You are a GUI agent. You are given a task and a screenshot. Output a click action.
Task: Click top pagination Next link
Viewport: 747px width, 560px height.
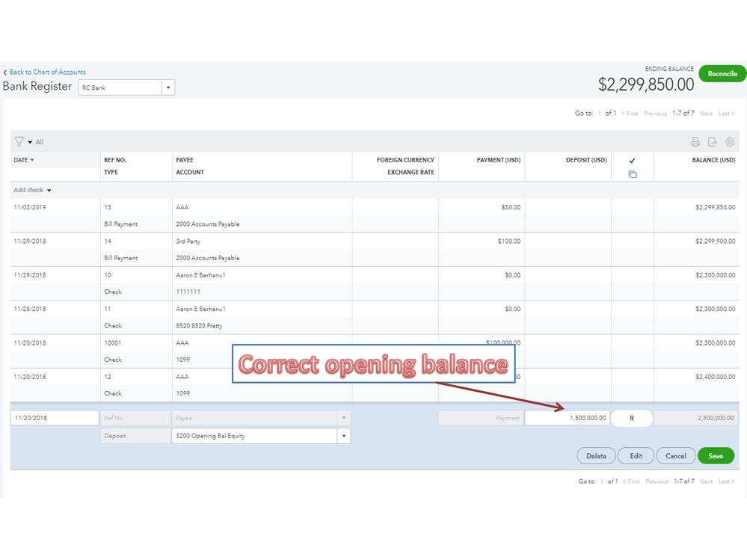point(706,114)
